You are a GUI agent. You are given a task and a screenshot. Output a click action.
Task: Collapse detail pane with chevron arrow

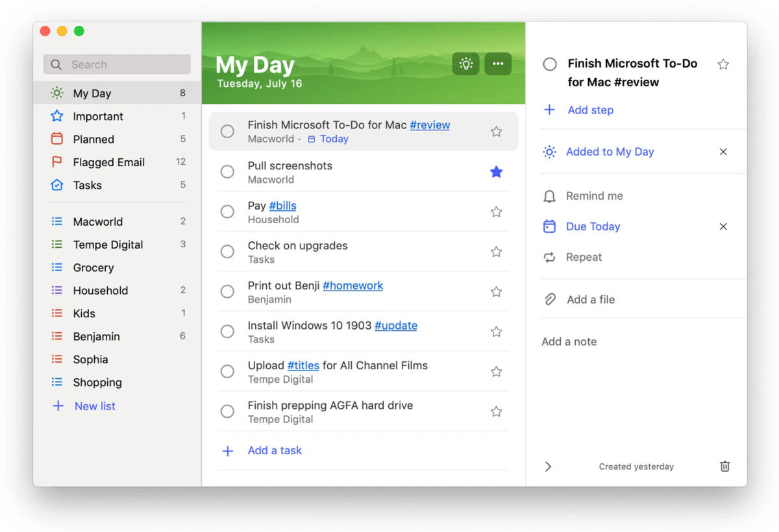[548, 466]
